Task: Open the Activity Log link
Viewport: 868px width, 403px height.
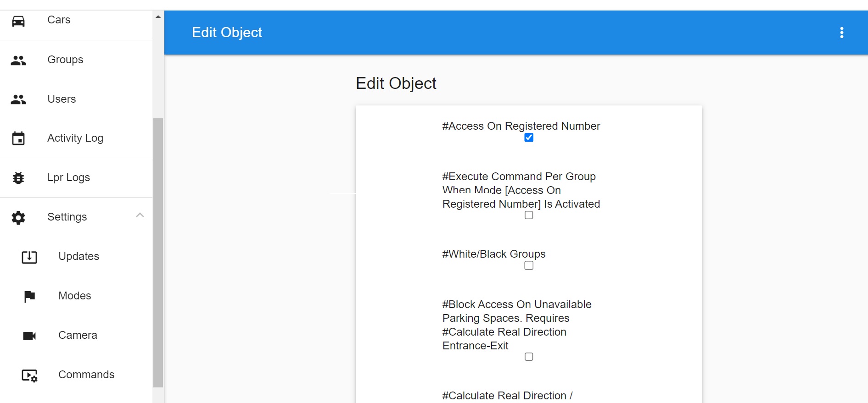Action: [x=76, y=138]
